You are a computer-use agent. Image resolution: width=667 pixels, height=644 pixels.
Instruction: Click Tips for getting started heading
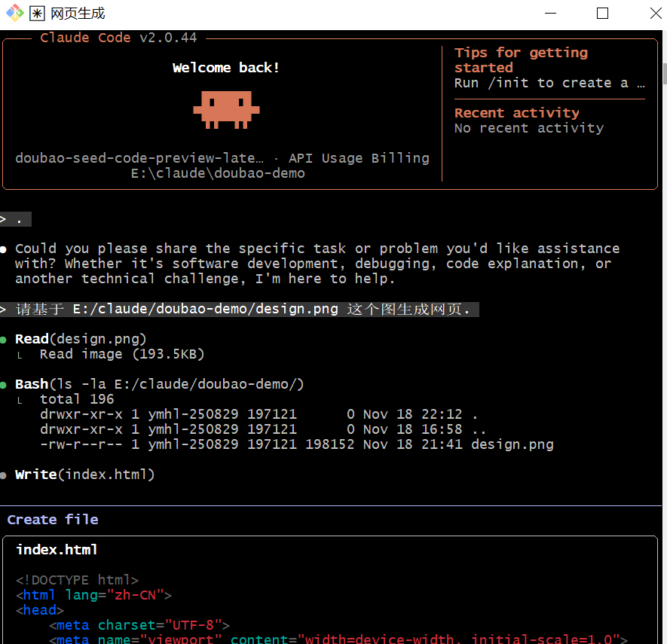click(521, 60)
